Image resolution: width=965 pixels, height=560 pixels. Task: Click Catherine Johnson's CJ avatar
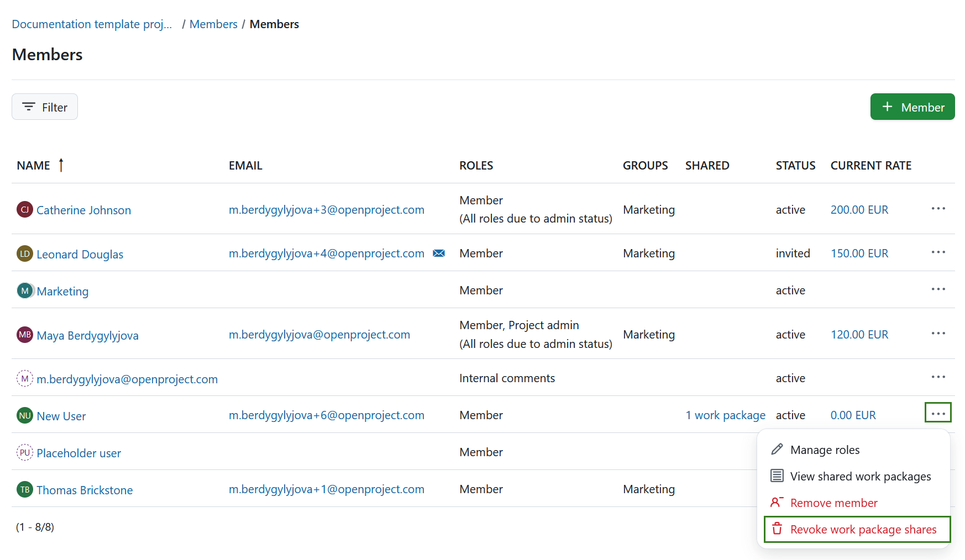[25, 209]
